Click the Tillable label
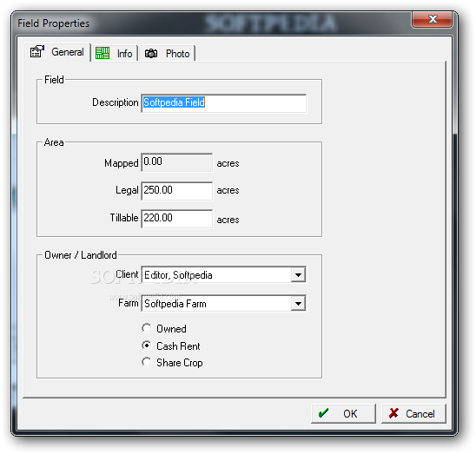This screenshot has width=476, height=454. click(124, 218)
